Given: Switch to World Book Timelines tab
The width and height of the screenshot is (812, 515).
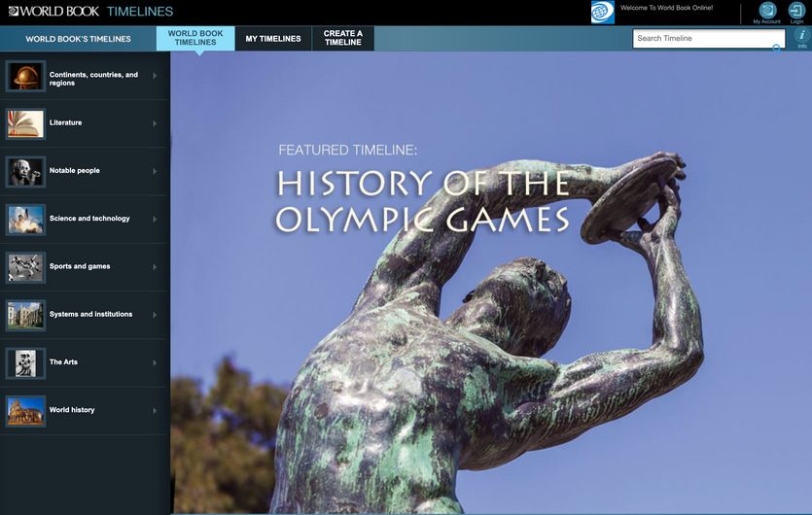Looking at the screenshot, I should (195, 38).
